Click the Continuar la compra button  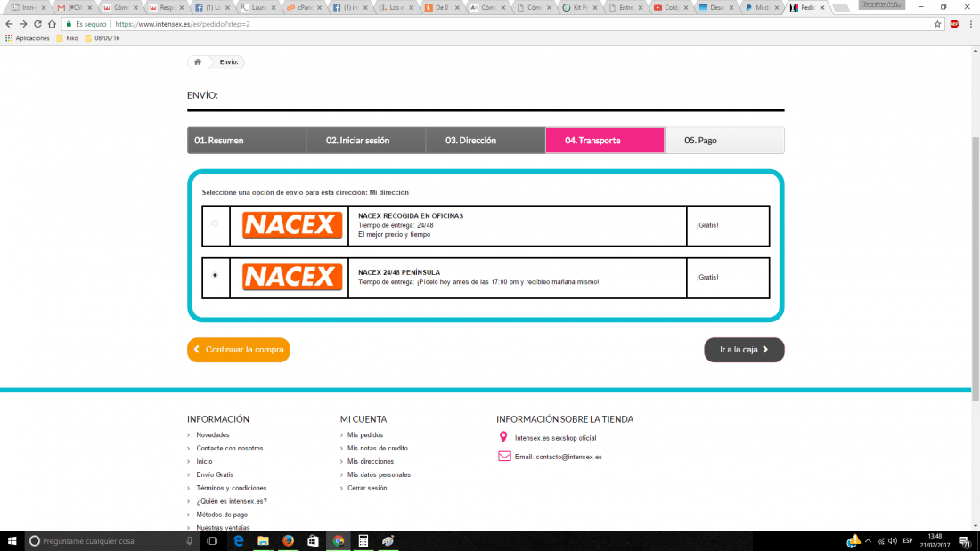(x=239, y=350)
